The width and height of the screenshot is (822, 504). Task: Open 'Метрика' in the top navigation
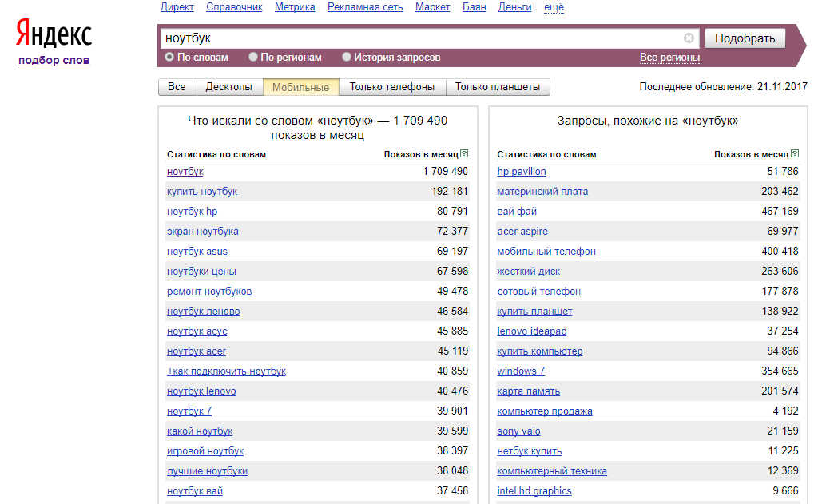pos(295,7)
